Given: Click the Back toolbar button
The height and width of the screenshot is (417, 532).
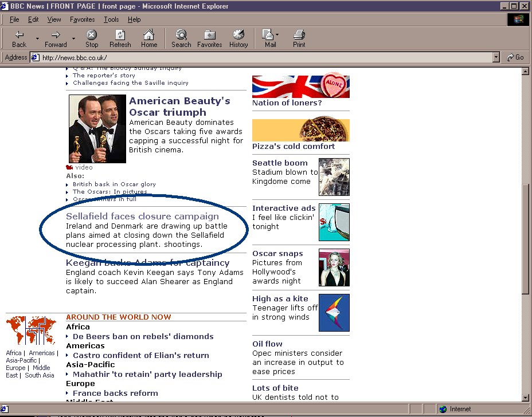Looking at the screenshot, I should click(19, 38).
